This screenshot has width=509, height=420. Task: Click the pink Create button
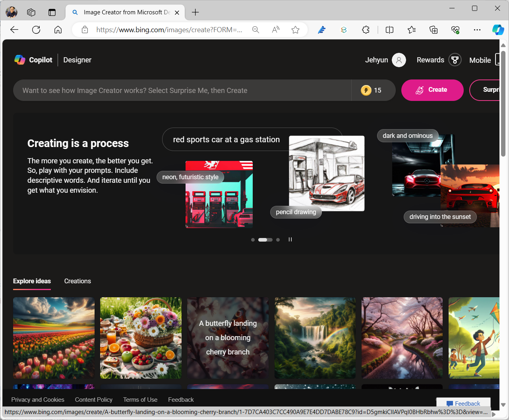pyautogui.click(x=432, y=90)
